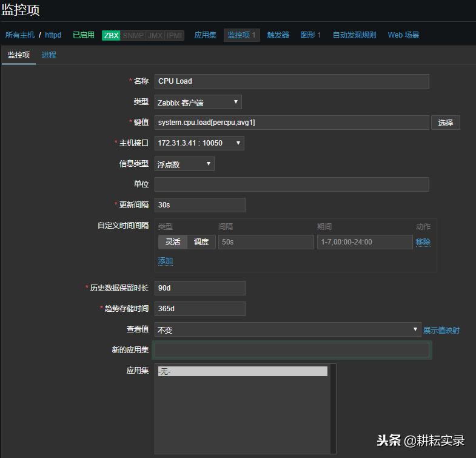Click the 应用集 list scrollbar
476x458 pixels.
[334, 409]
